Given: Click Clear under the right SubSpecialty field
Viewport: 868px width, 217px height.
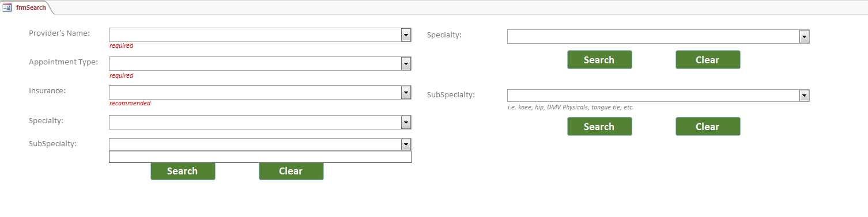Looking at the screenshot, I should [708, 127].
